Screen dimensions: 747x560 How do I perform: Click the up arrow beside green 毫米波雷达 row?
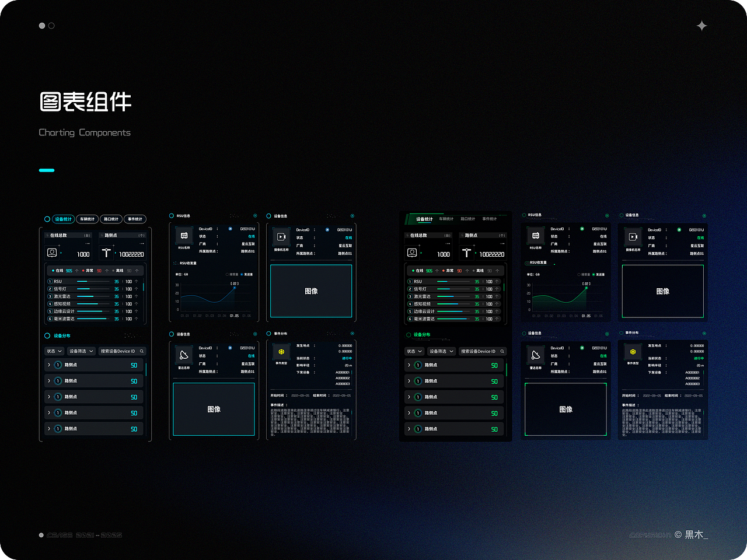[x=497, y=318]
